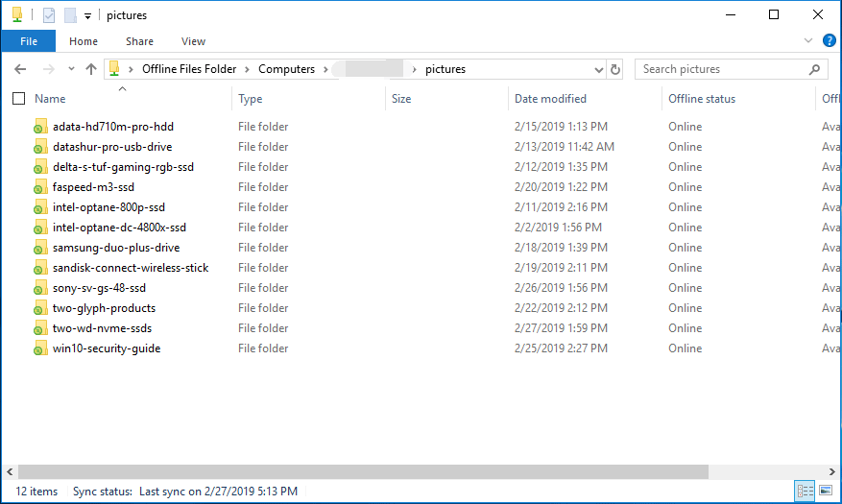Expand the ribbon with the chevron
This screenshot has height=504, width=842.
click(x=808, y=40)
